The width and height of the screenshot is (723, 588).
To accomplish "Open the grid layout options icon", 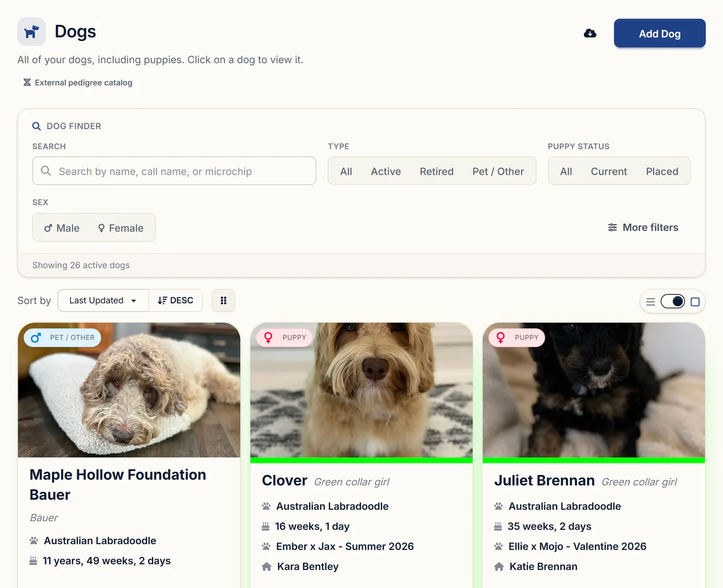I will [x=223, y=300].
